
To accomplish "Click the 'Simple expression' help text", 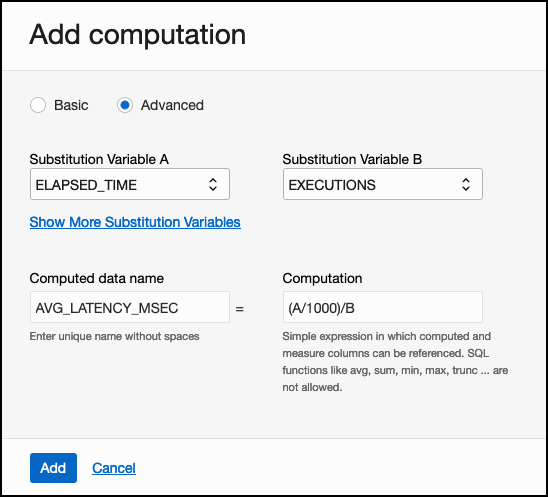I will (395, 362).
